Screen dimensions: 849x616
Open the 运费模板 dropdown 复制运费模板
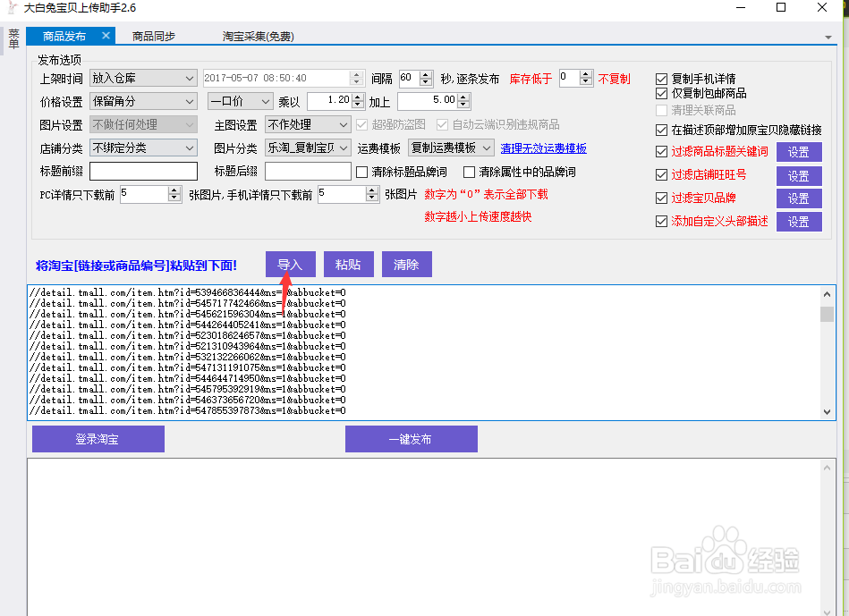(451, 148)
